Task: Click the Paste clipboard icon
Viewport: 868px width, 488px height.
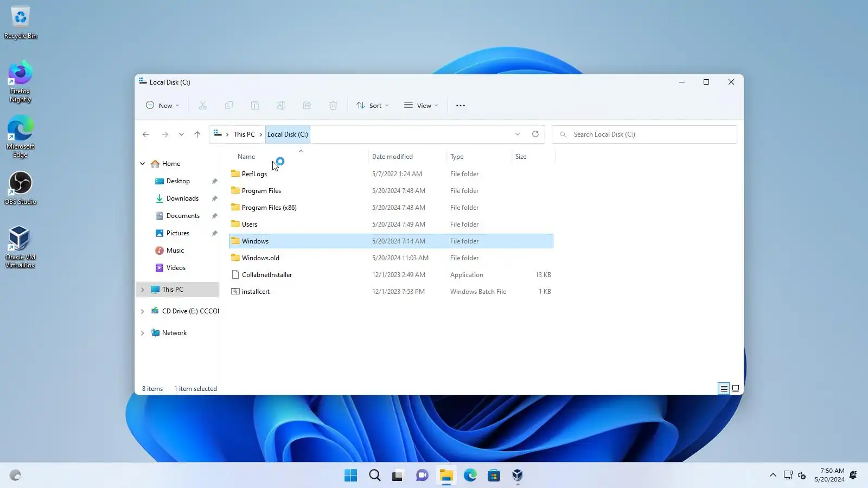Action: pyautogui.click(x=255, y=106)
